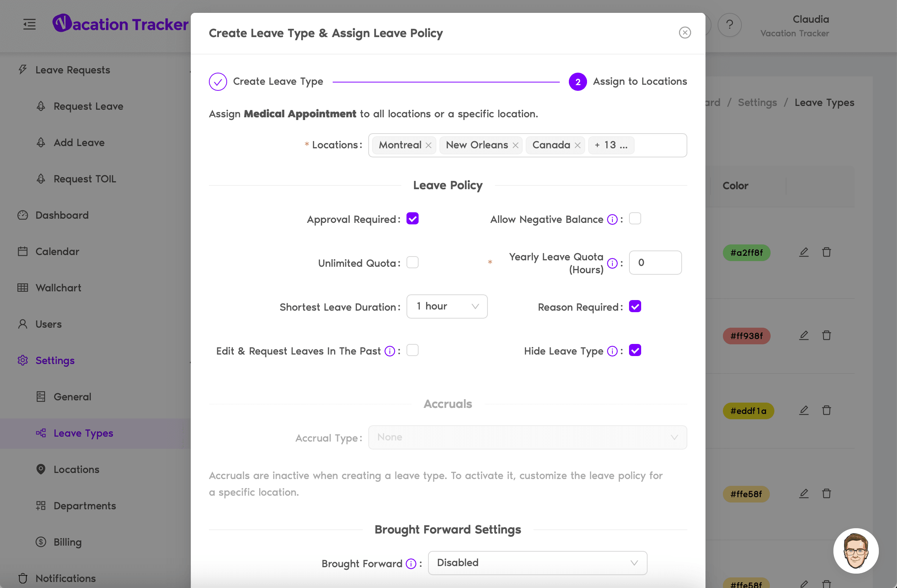Click the Yearly Leave Quota input field
This screenshot has width=897, height=588.
pyautogui.click(x=655, y=263)
